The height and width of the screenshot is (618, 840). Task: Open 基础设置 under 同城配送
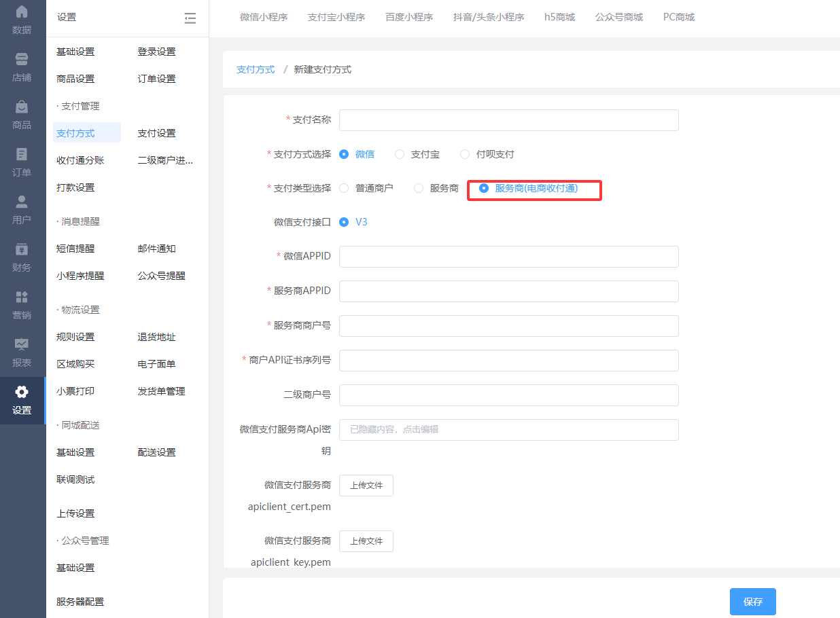coord(75,452)
